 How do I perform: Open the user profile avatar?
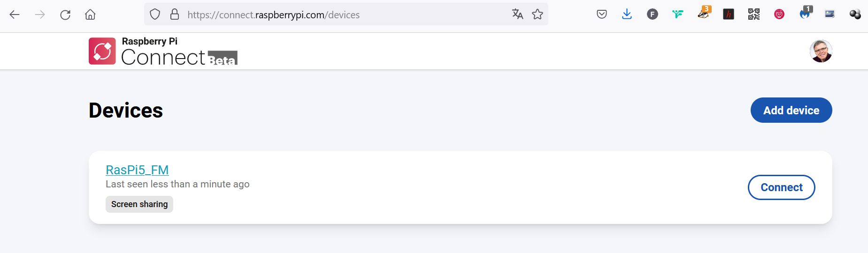pyautogui.click(x=821, y=51)
